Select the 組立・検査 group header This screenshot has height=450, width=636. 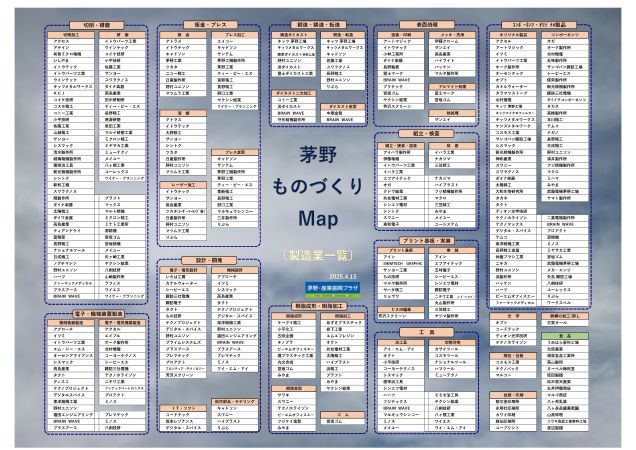pyautogui.click(x=426, y=133)
